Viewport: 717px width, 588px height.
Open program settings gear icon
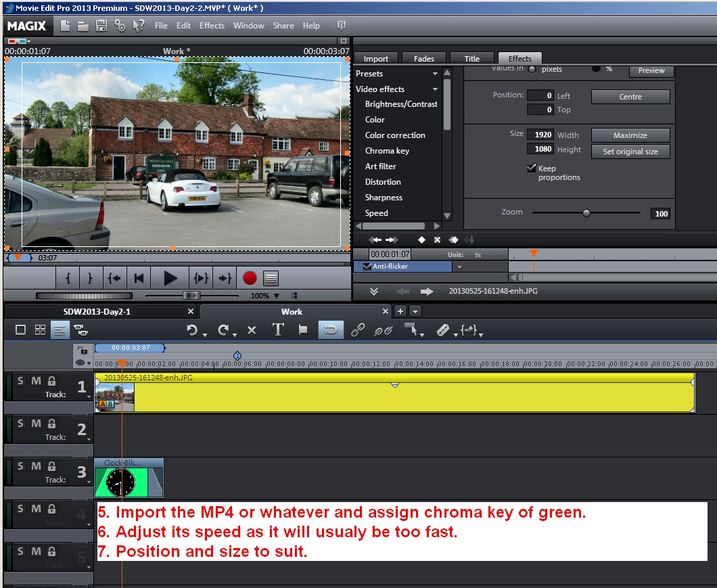[120, 26]
